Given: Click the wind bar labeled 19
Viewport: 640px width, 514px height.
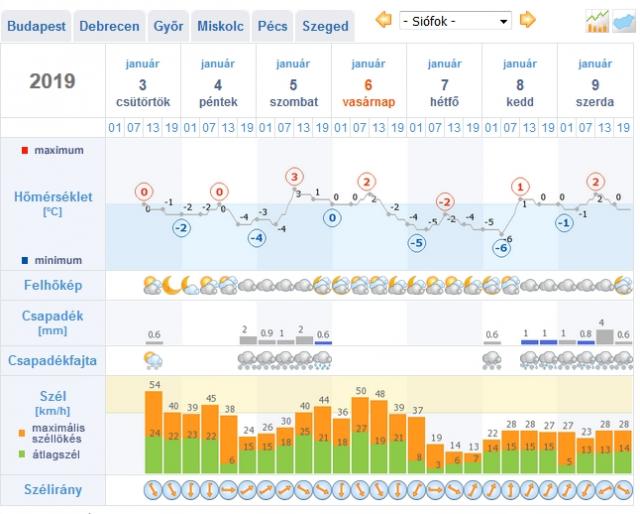Looking at the screenshot, I should (436, 459).
